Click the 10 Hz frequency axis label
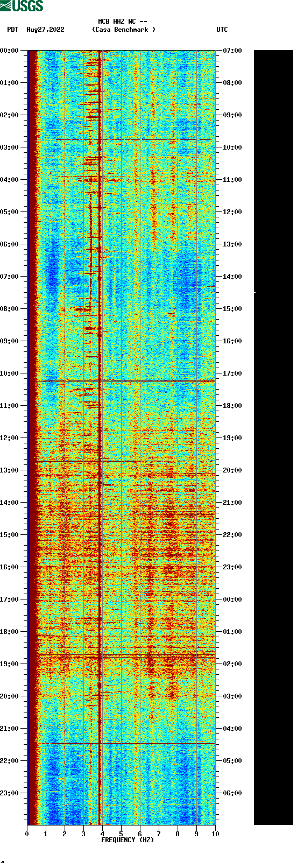The height and width of the screenshot is (868, 297). point(215,834)
